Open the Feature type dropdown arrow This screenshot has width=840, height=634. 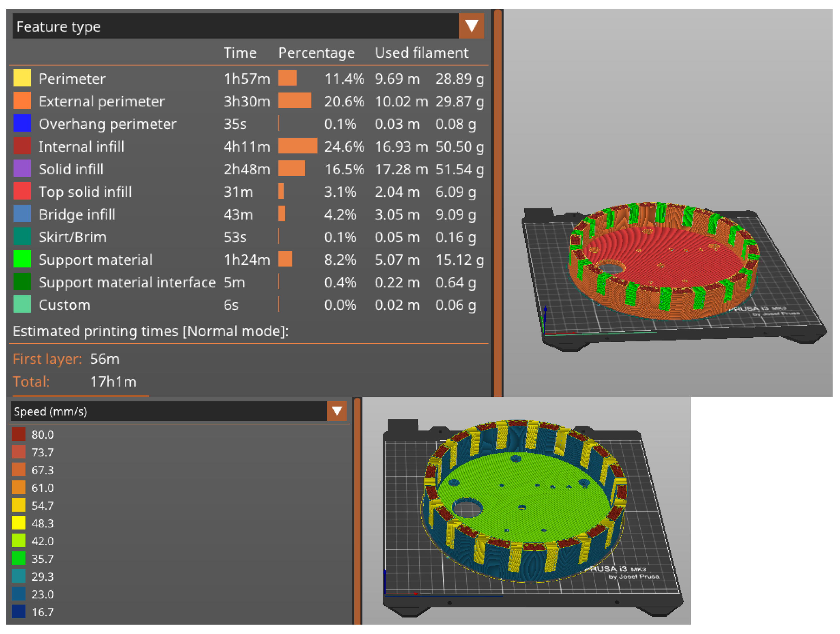pos(471,26)
